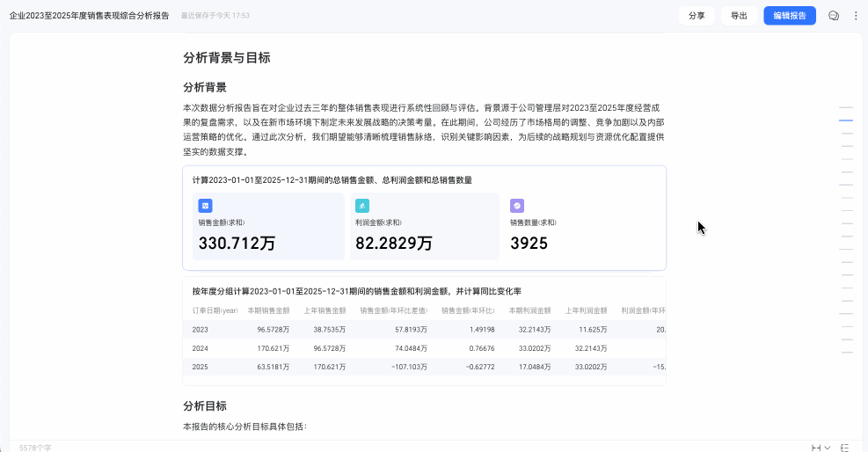Click the blue 销售金额 metric icon
This screenshot has height=452, width=868.
[206, 206]
